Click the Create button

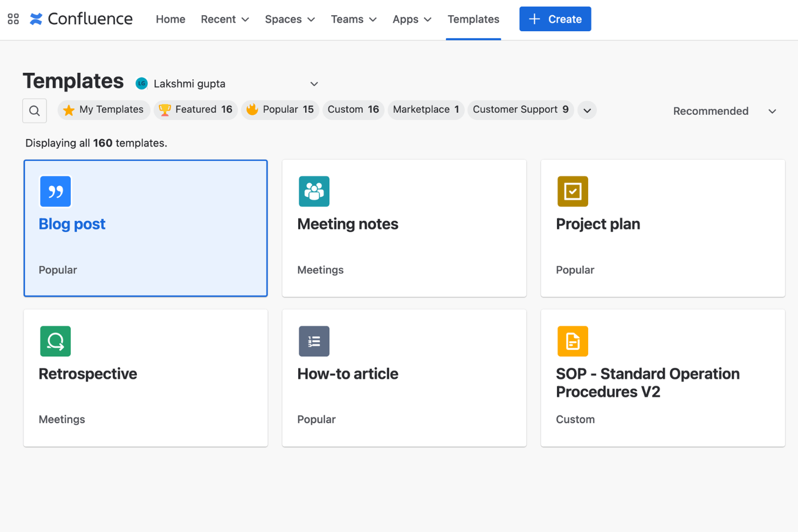pos(555,19)
